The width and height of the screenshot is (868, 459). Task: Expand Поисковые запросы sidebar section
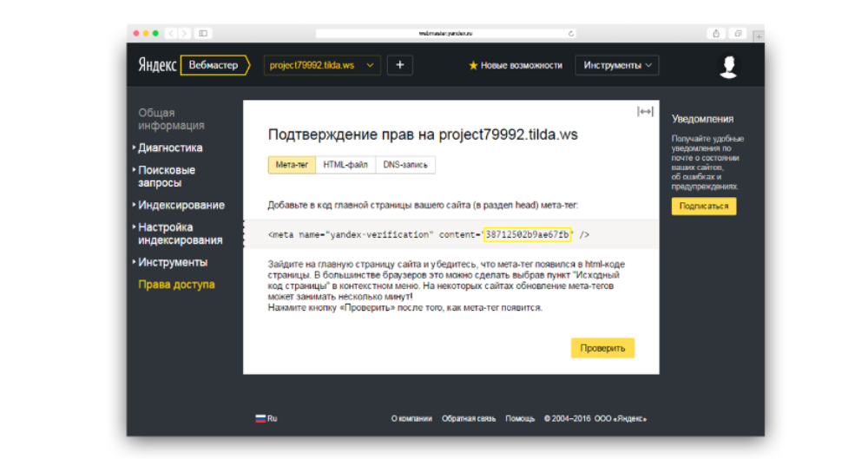pos(167,176)
